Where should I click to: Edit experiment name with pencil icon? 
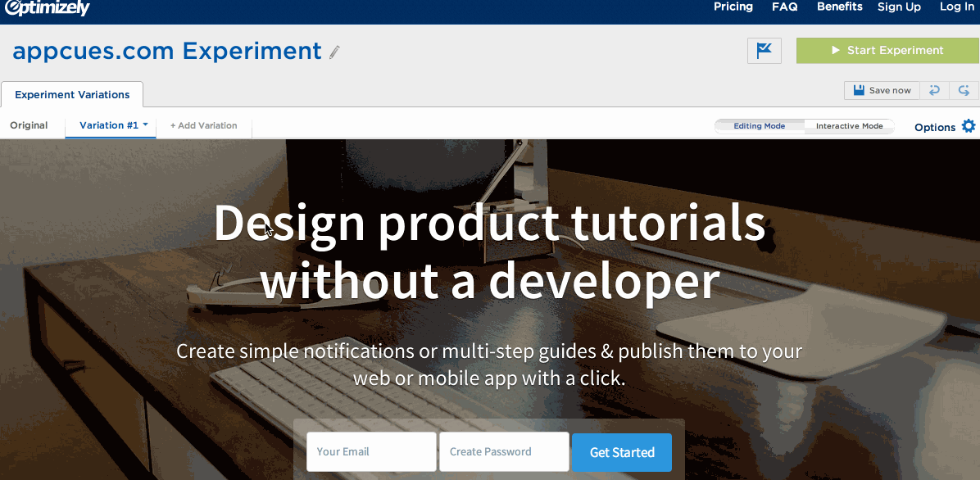pyautogui.click(x=334, y=52)
